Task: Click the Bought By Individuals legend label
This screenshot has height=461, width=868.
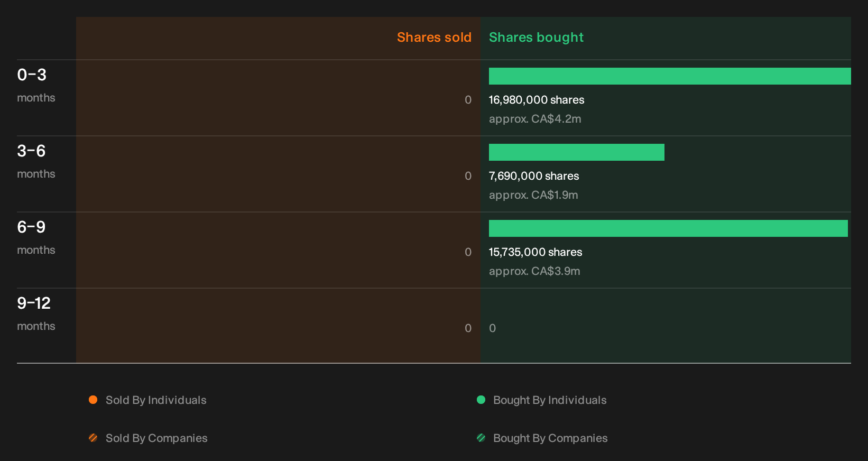Action: [550, 400]
